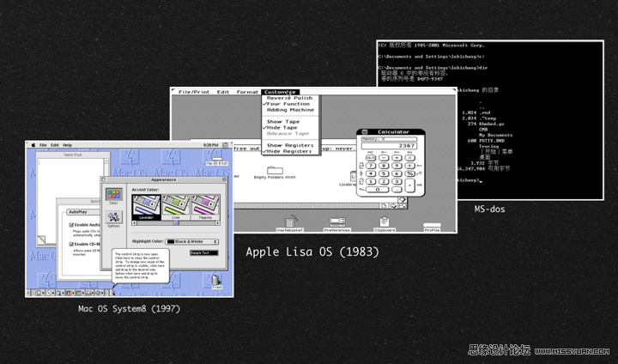The height and width of the screenshot is (364, 618).
Task: Click the Calculator 7 key
Action: (x=371, y=166)
